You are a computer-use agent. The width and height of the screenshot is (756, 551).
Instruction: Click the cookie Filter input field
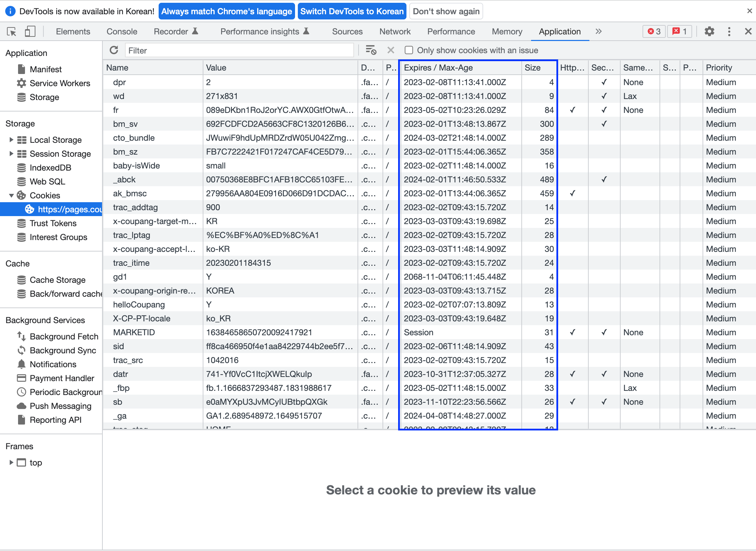click(x=239, y=50)
